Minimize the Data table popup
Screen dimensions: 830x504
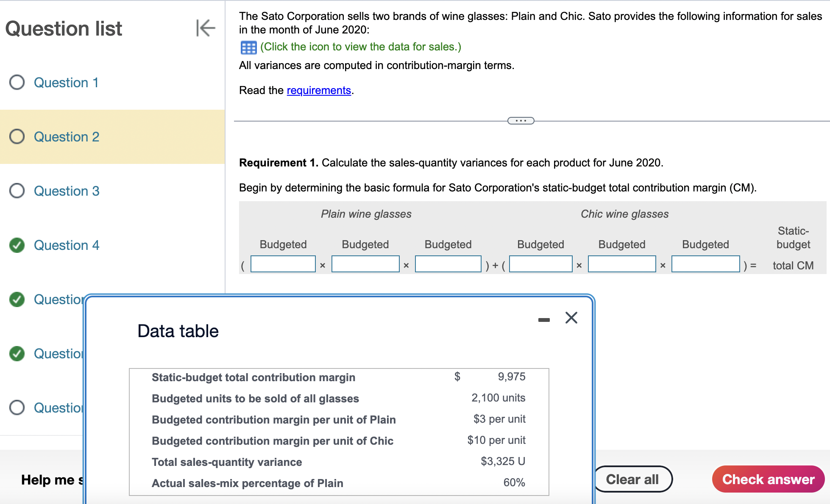(544, 320)
